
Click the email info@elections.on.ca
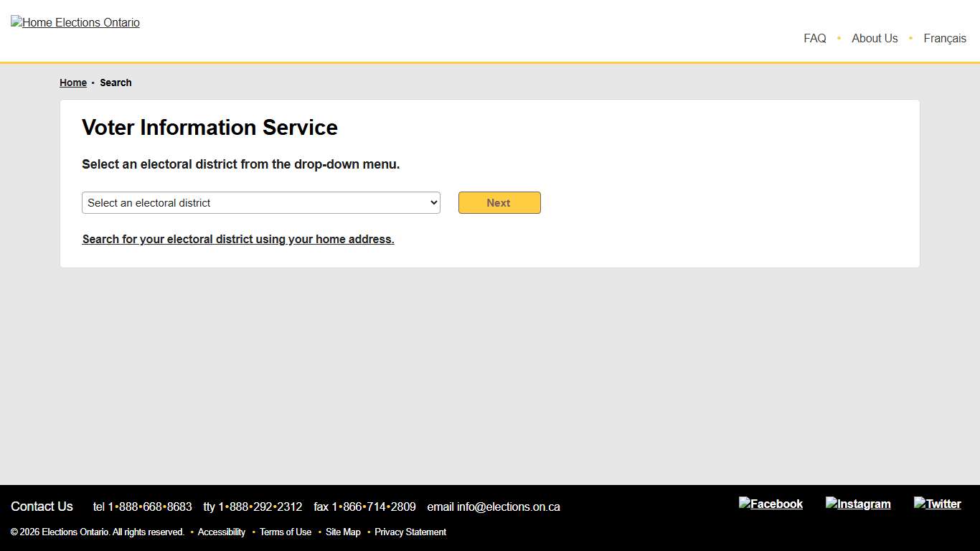pyautogui.click(x=508, y=507)
